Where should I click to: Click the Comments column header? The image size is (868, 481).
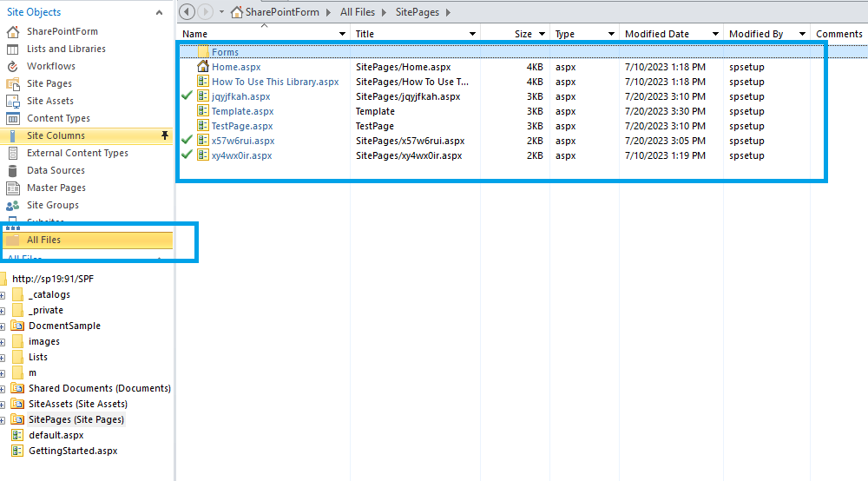[838, 34]
